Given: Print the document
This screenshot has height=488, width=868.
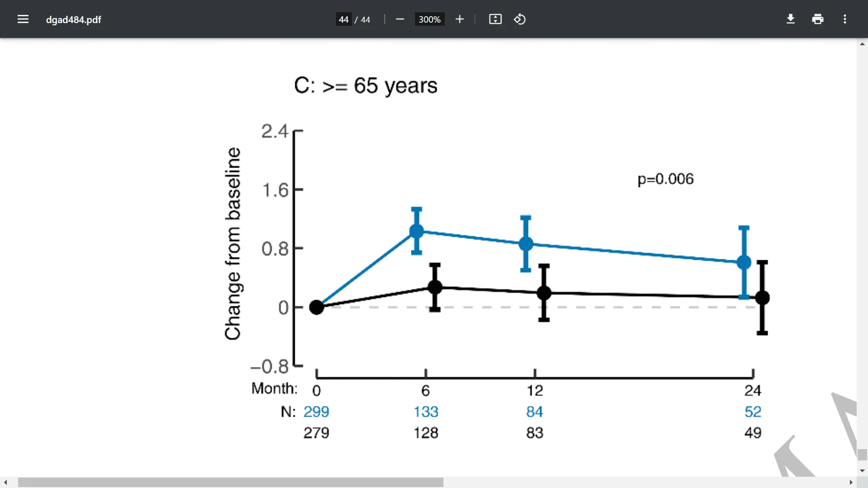Looking at the screenshot, I should 818,19.
